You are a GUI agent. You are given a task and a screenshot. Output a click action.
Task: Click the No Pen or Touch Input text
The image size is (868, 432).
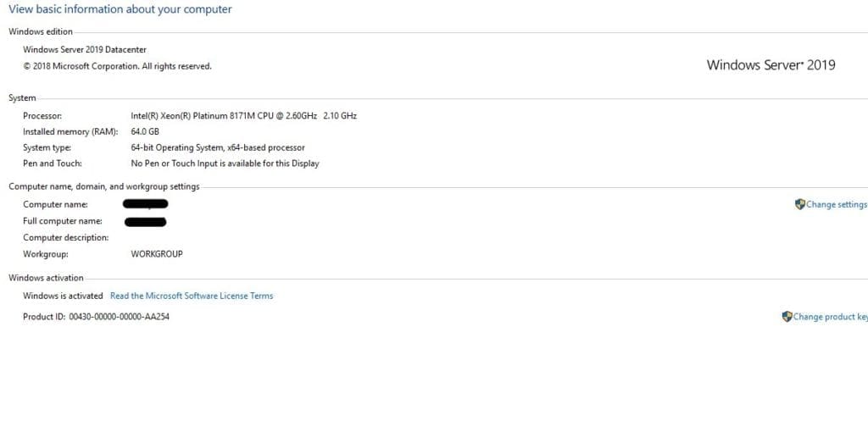tap(225, 163)
